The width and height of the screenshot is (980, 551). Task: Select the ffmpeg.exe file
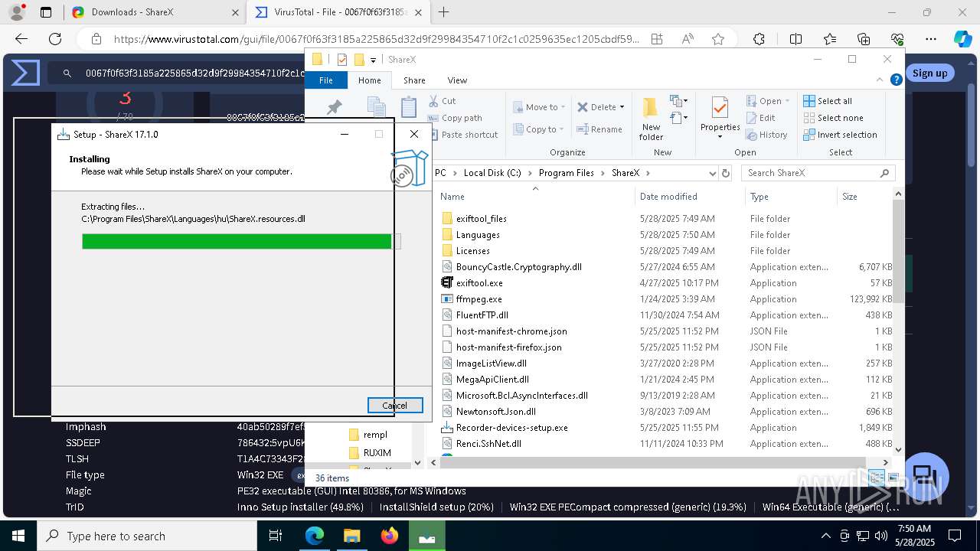479,299
